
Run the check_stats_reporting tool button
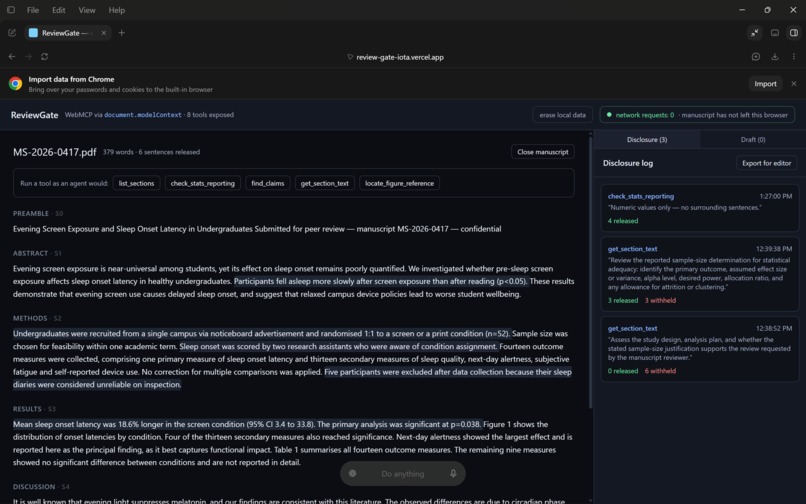203,183
